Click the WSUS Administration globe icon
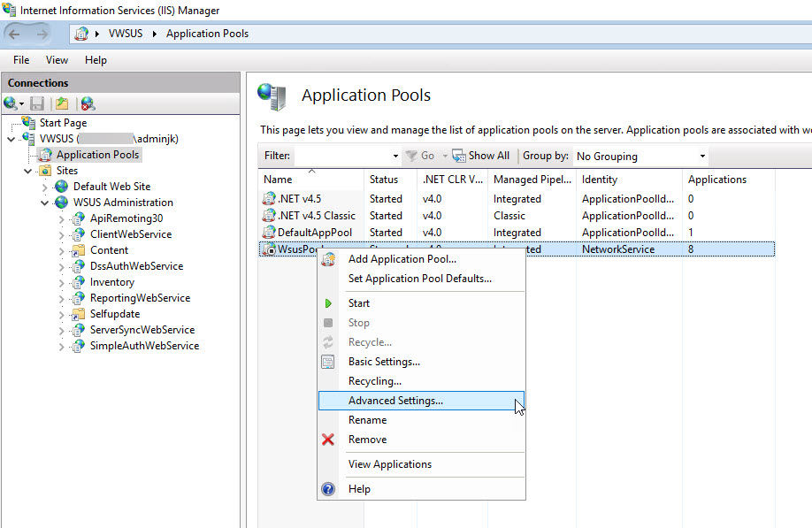Viewport: 812px width, 528px height. [x=62, y=202]
